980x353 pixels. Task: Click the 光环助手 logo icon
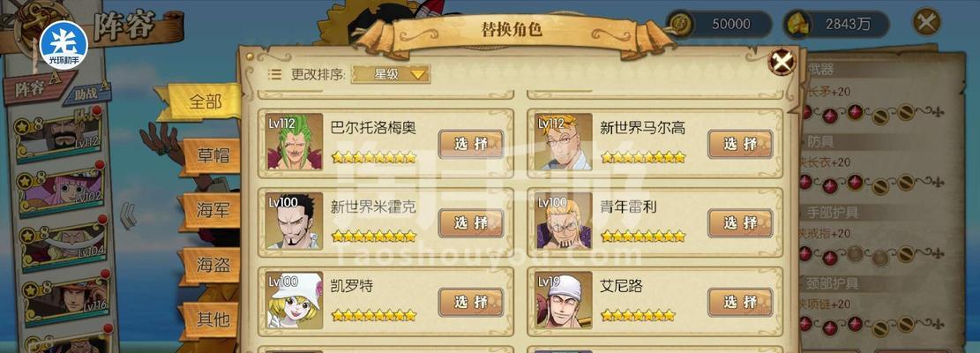pos(64,46)
